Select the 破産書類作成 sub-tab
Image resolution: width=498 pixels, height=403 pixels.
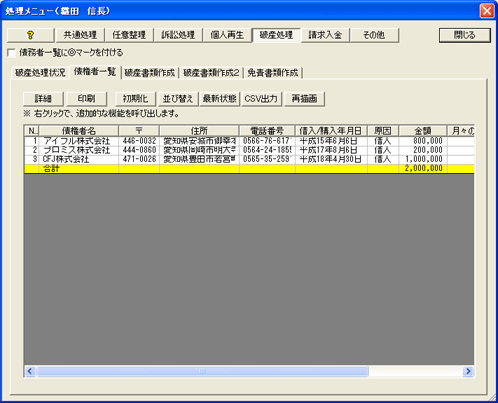tap(150, 73)
